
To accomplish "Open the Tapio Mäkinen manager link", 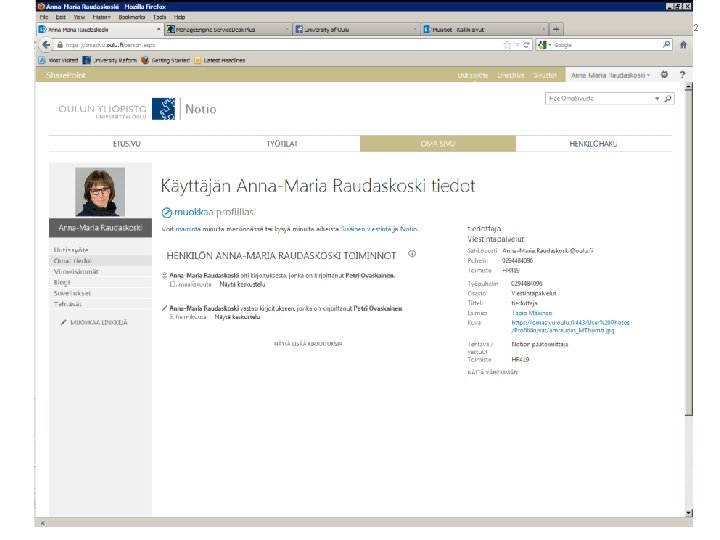I will 532,313.
